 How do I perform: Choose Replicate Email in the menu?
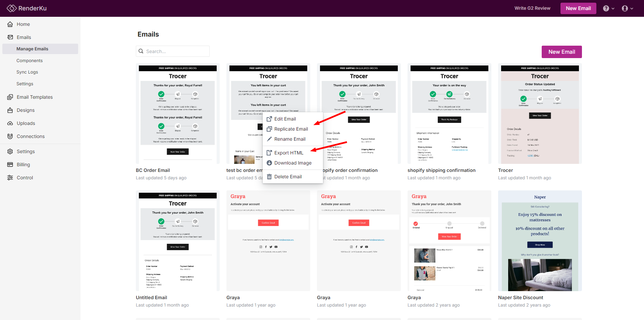point(291,129)
